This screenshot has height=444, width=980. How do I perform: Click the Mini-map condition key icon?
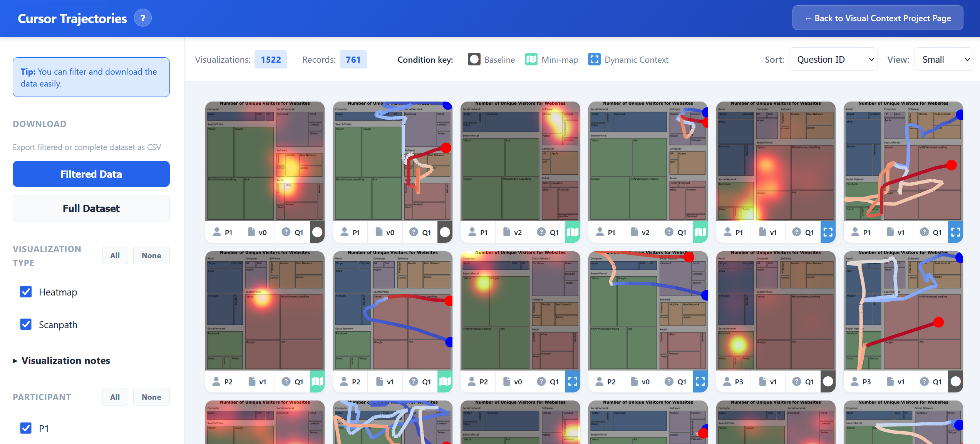(x=531, y=59)
